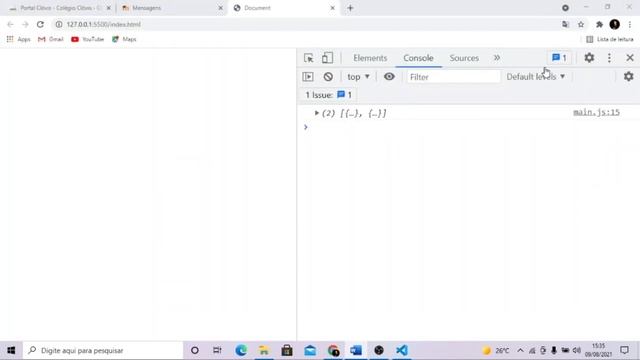Viewport: 640px width, 360px height.
Task: Toggle device toolbar emulation
Action: [x=327, y=58]
